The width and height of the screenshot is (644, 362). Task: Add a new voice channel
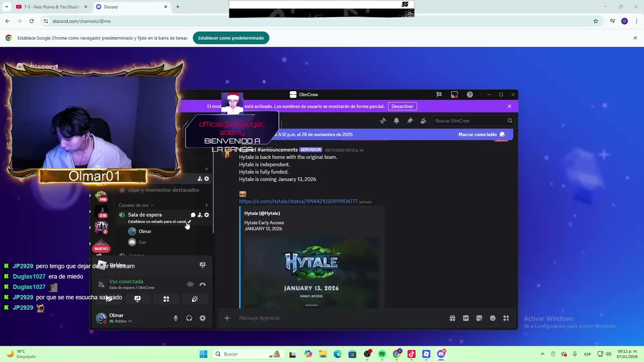click(x=206, y=205)
